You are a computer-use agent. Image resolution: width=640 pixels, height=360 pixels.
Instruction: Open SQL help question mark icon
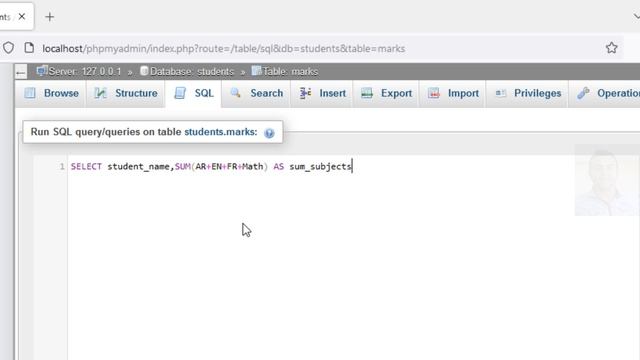tap(269, 133)
